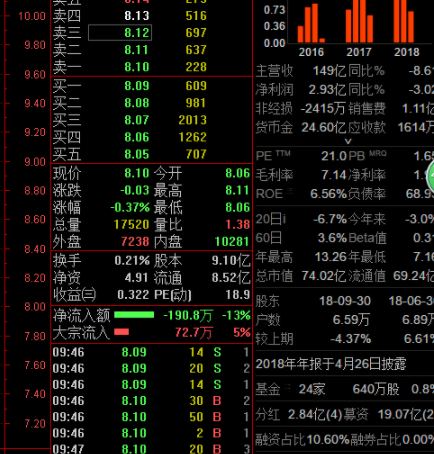Click the 买三 volume 2013

[193, 120]
